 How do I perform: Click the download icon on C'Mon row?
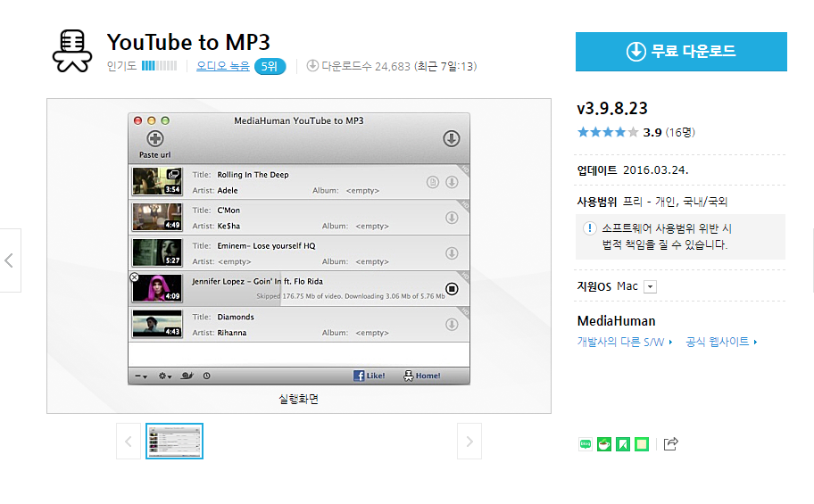click(452, 218)
